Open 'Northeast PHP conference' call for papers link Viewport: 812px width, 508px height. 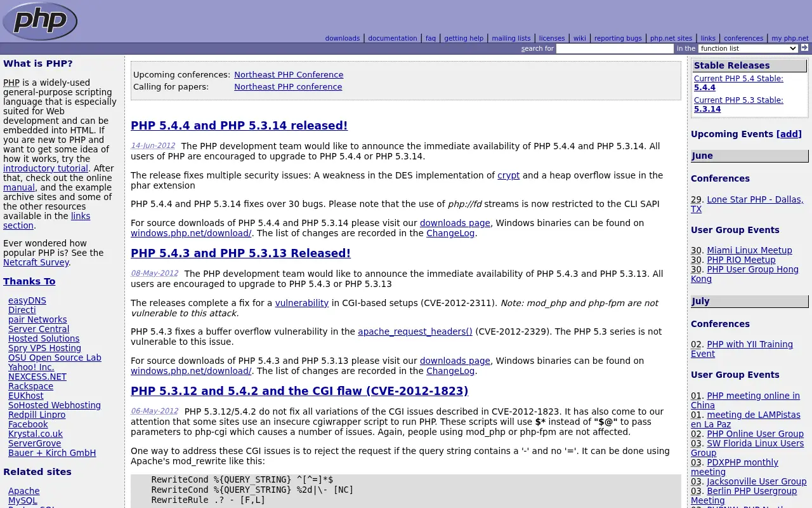click(x=288, y=86)
